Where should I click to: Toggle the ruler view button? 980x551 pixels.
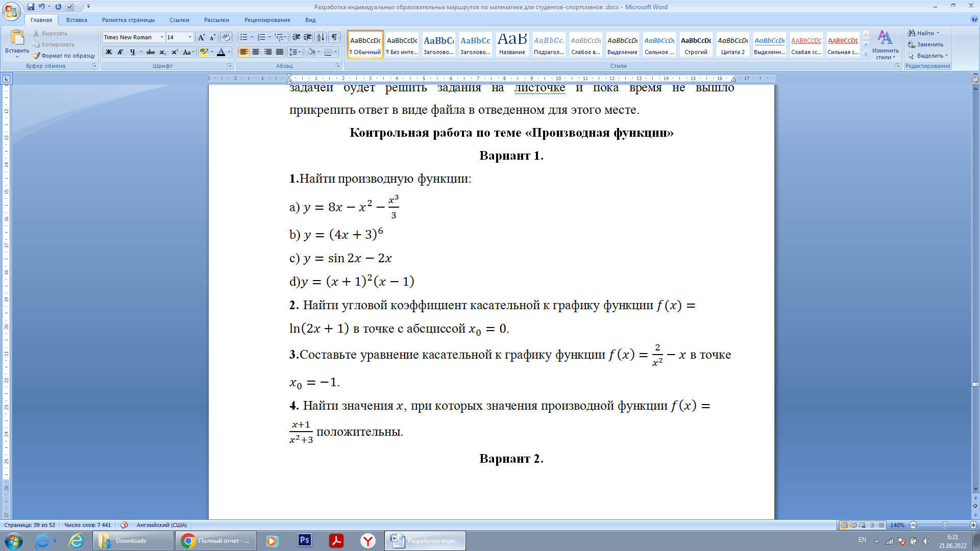[975, 79]
